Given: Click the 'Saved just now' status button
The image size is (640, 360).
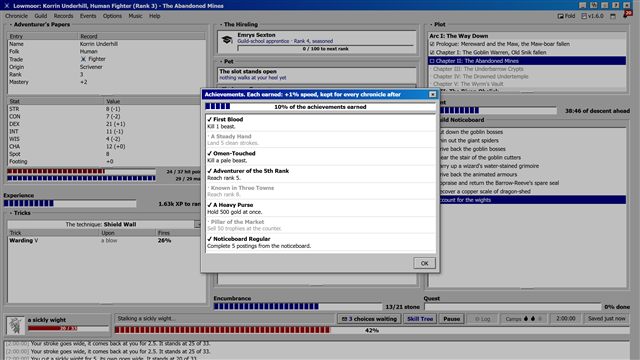Looking at the screenshot, I should coord(607,318).
